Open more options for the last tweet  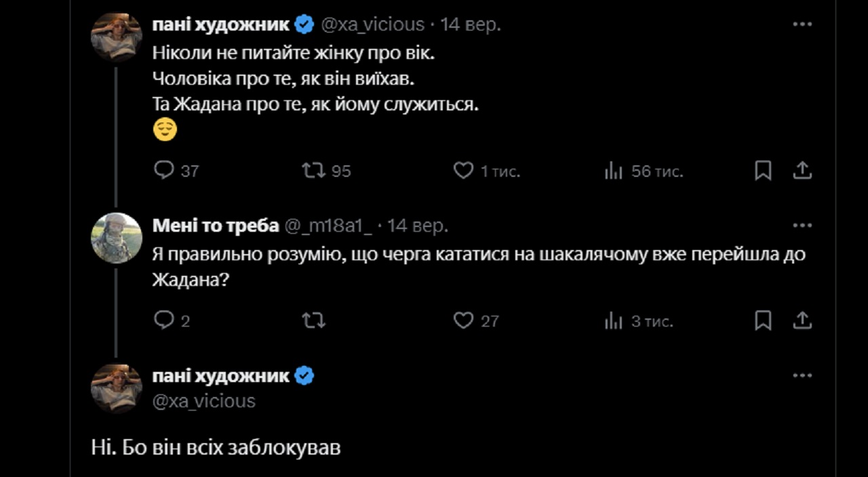coord(802,375)
